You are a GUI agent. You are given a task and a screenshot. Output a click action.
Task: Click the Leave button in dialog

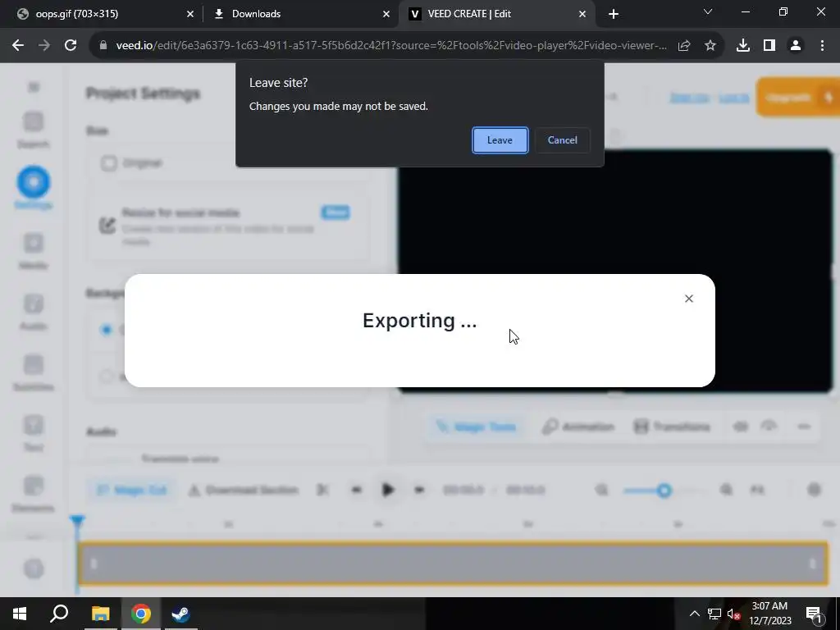500,140
